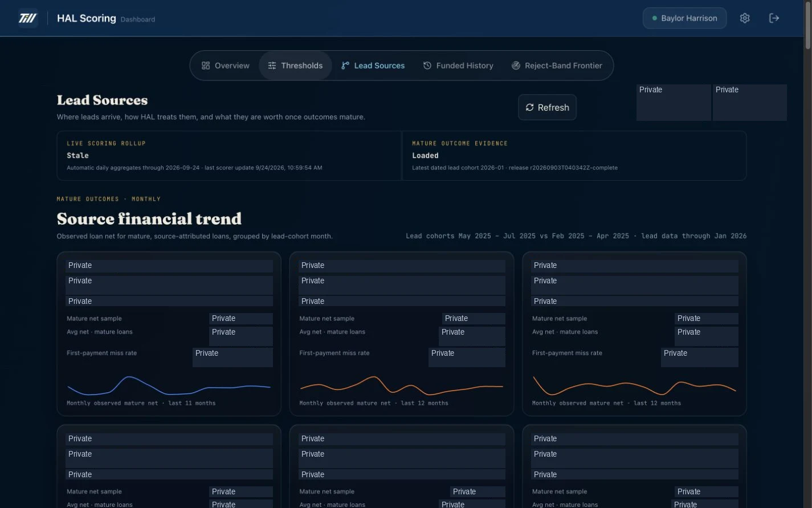The width and height of the screenshot is (812, 508).
Task: Click the Overview grid icon
Action: pyautogui.click(x=206, y=66)
